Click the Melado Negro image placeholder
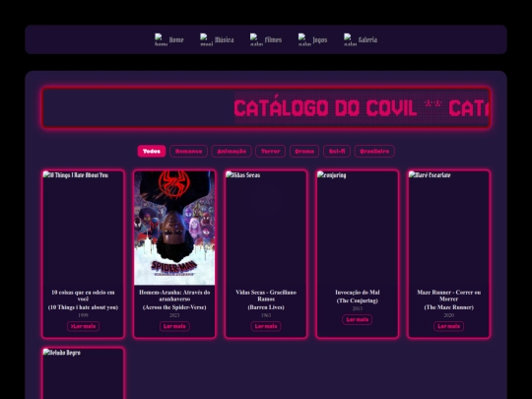 [83, 374]
